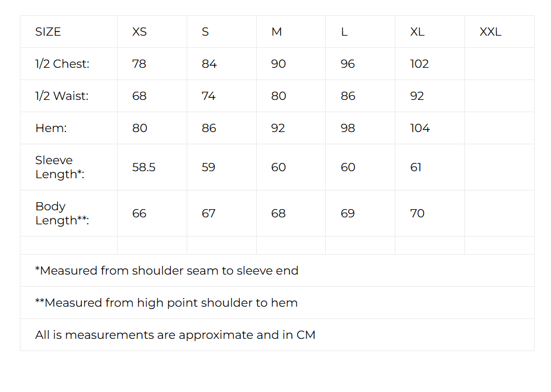Select the 1/2 Chest value 78
This screenshot has height=392, width=551.
click(139, 64)
